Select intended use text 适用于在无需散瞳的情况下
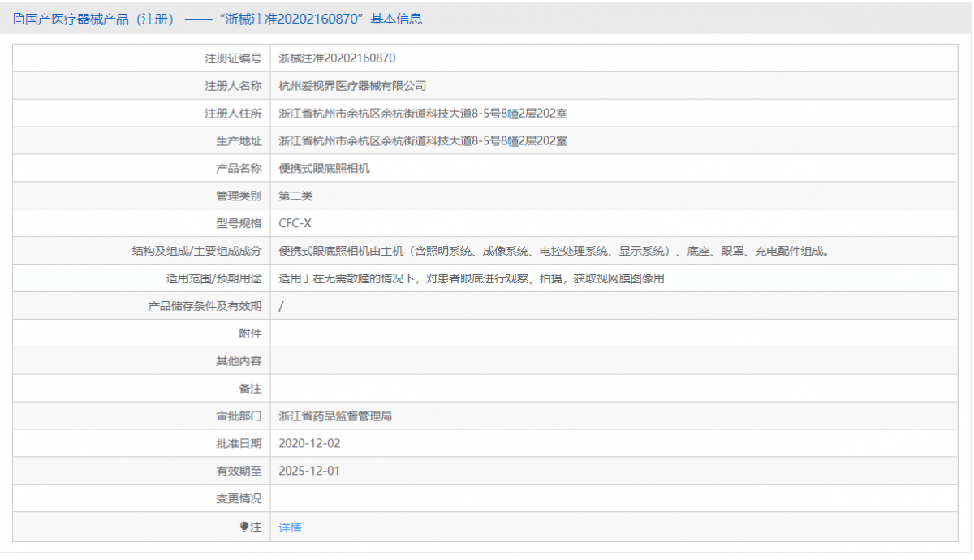The width and height of the screenshot is (974, 560). (x=472, y=279)
